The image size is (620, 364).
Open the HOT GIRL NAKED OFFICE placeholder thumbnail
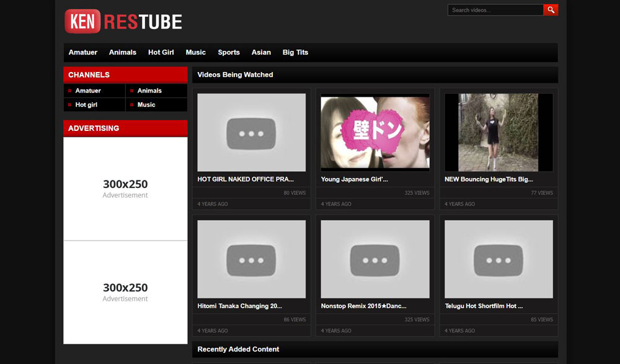[252, 133]
